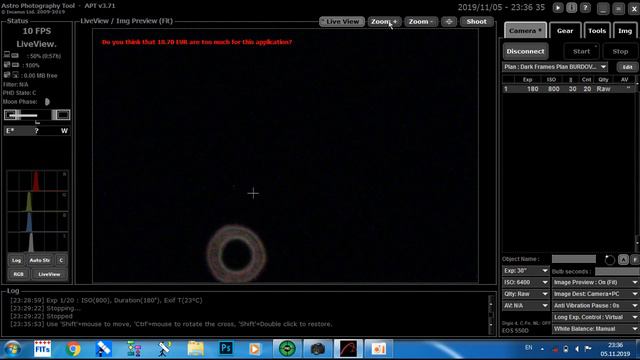Click the Stop plan button

[620, 51]
